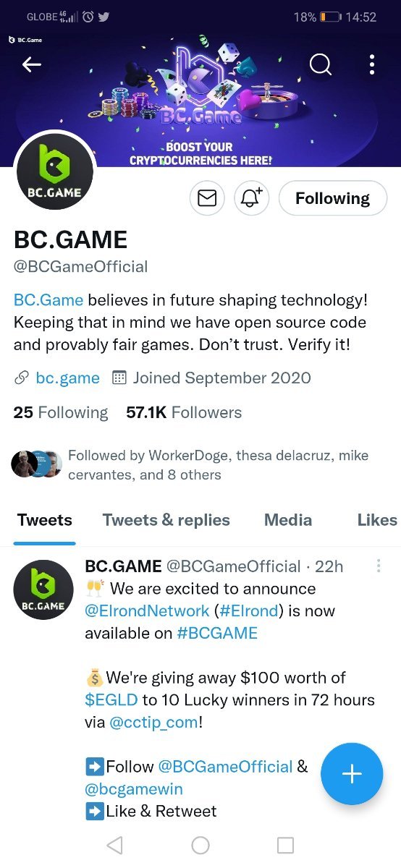View the 25 Following list
The height and width of the screenshot is (868, 401).
61,412
